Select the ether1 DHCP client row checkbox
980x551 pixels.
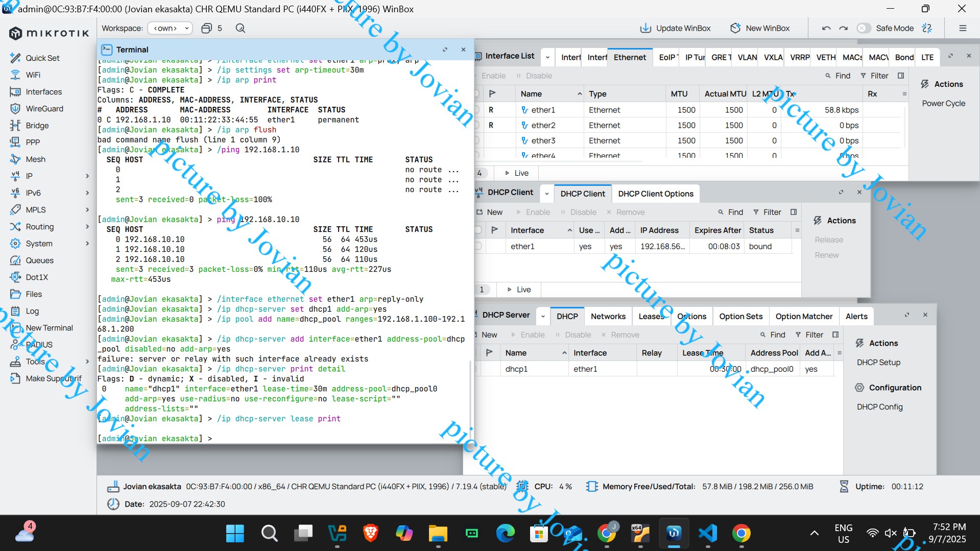pyautogui.click(x=478, y=246)
